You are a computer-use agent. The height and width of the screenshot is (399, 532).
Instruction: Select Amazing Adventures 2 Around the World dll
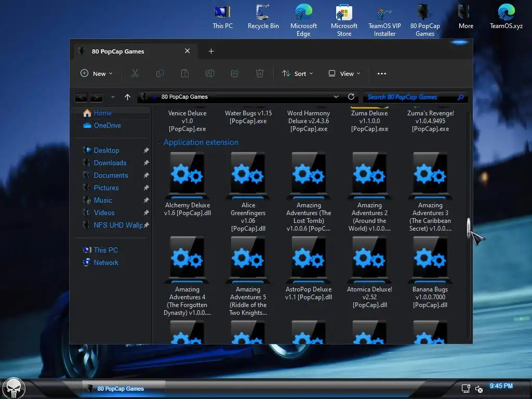(x=369, y=192)
